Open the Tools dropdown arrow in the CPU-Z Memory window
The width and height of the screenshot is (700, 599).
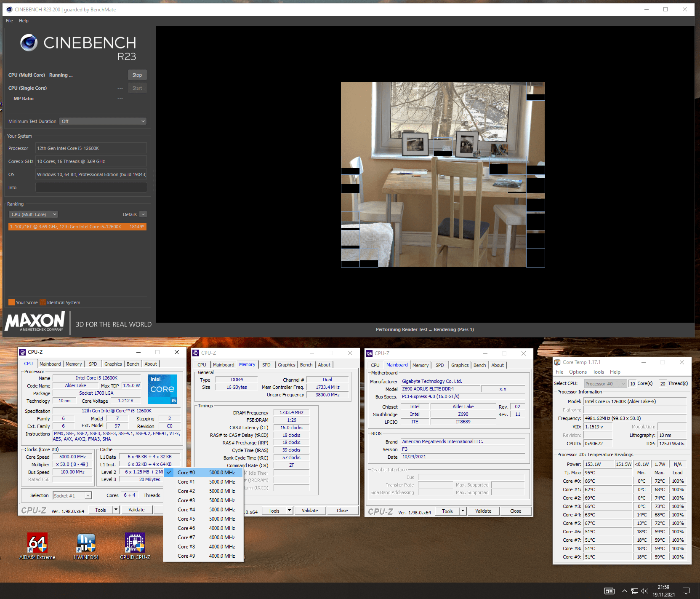pyautogui.click(x=290, y=511)
